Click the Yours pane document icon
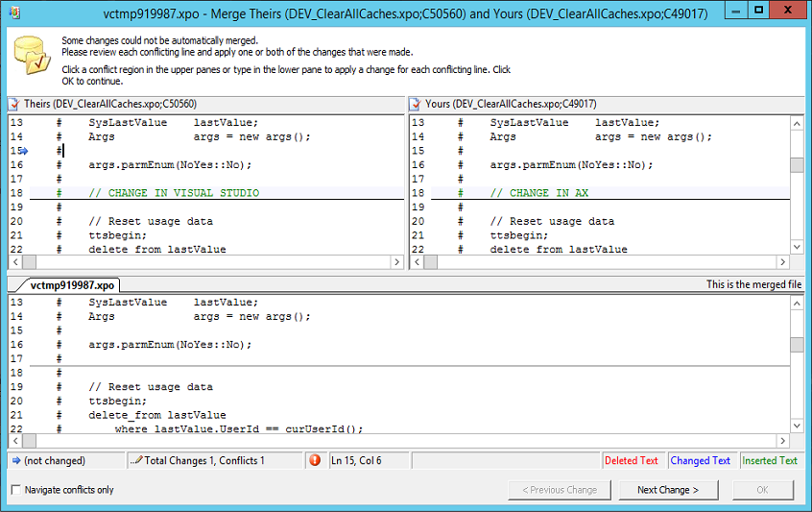The height and width of the screenshot is (512, 812). [x=416, y=104]
